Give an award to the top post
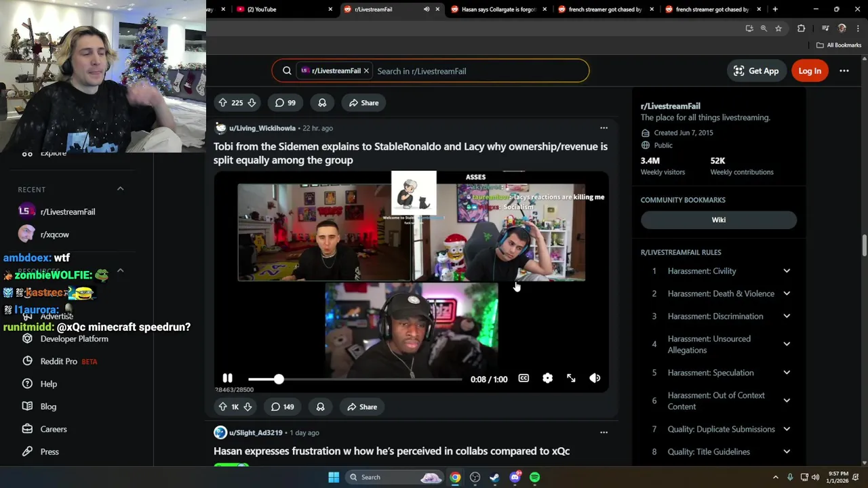The height and width of the screenshot is (488, 868). click(x=322, y=103)
